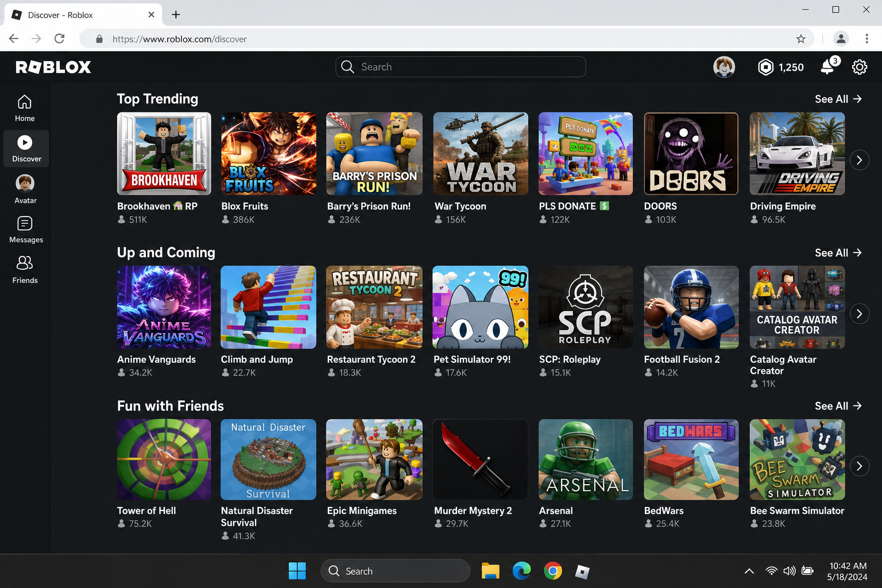Open the browser three-dot menu
Screen dimensions: 882x588
(866, 39)
